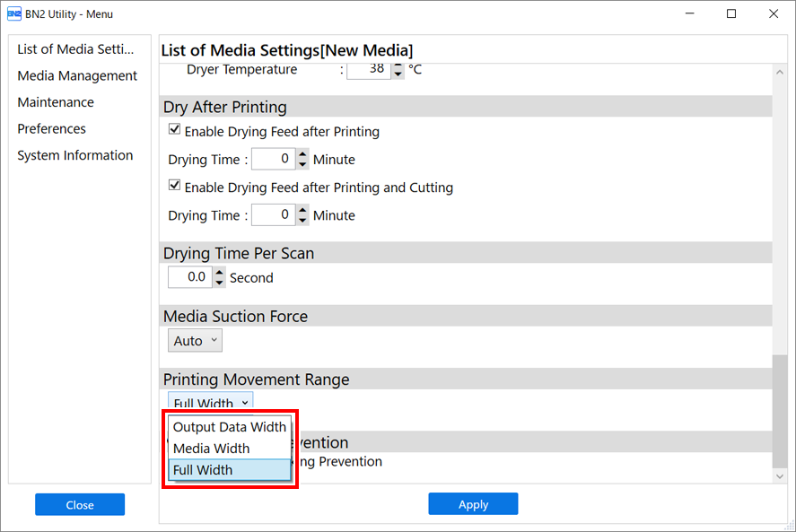Minimize the BN2 Utility window
Viewport: 796px width, 532px height.
coord(689,13)
